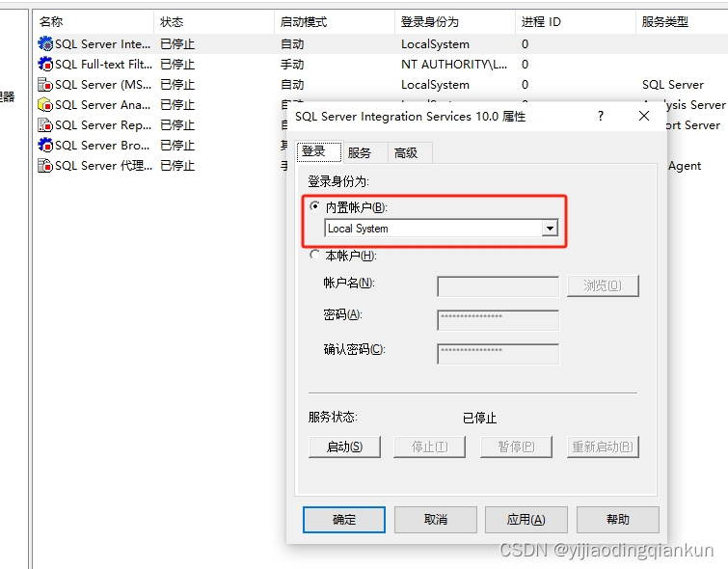Switch to the 登录 tab
This screenshot has height=569, width=728.
coord(319,151)
